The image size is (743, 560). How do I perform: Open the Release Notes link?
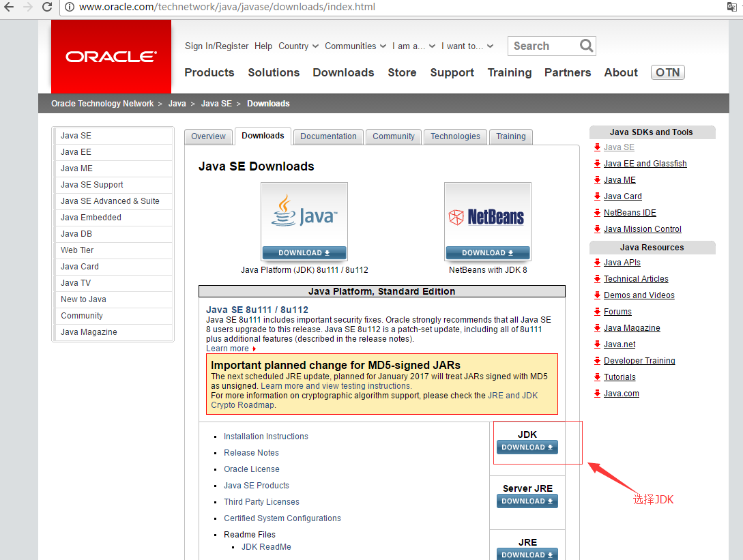pyautogui.click(x=251, y=453)
